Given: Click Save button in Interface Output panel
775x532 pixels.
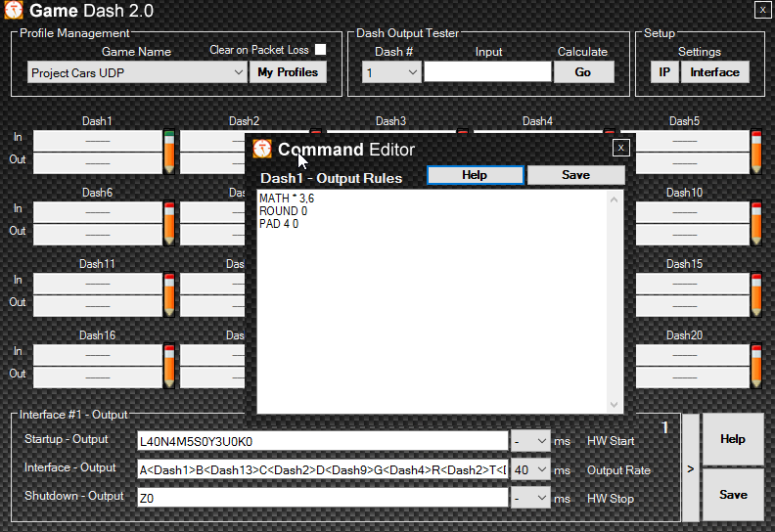Looking at the screenshot, I should pyautogui.click(x=733, y=495).
